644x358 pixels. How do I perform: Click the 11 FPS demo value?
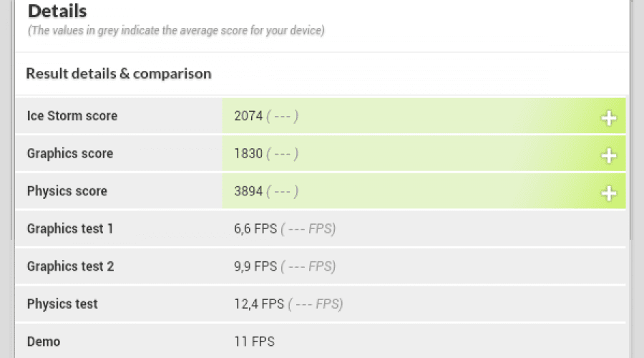coord(254,342)
